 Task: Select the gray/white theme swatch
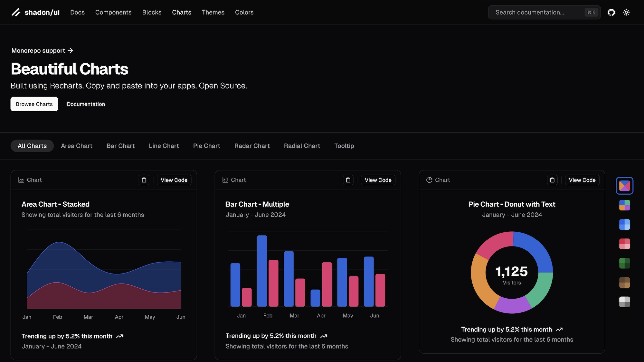[x=624, y=302]
